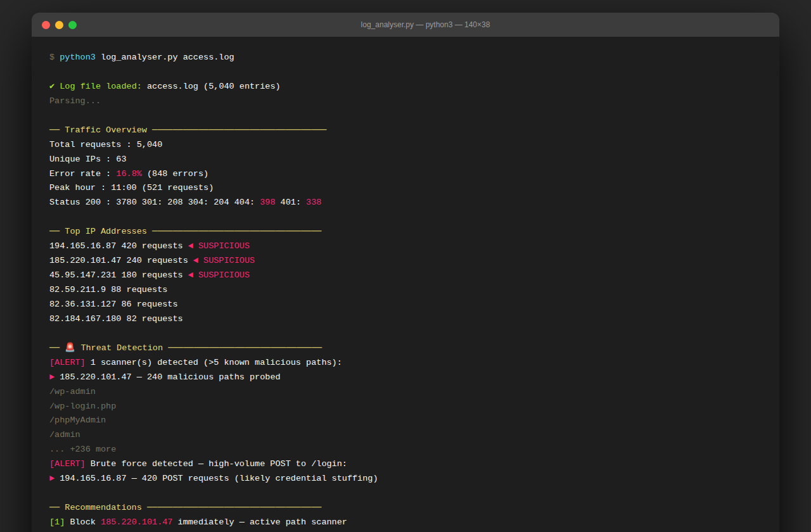Click the arrow beside the brute force IP

53,478
